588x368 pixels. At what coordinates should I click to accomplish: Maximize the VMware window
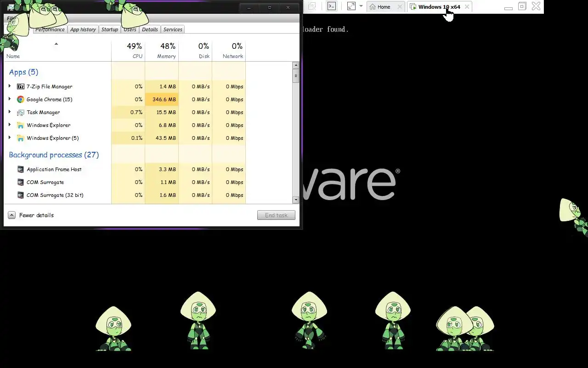522,6
